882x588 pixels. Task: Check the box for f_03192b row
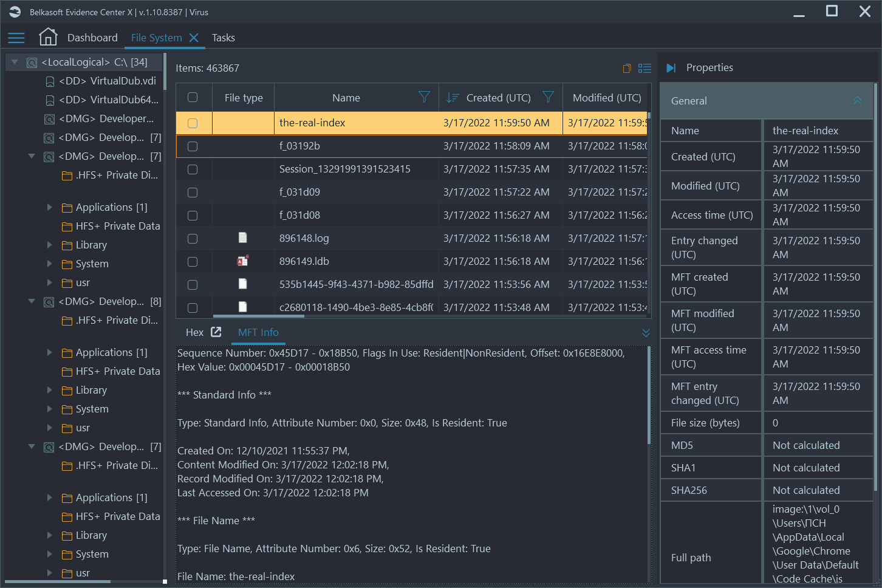click(193, 146)
